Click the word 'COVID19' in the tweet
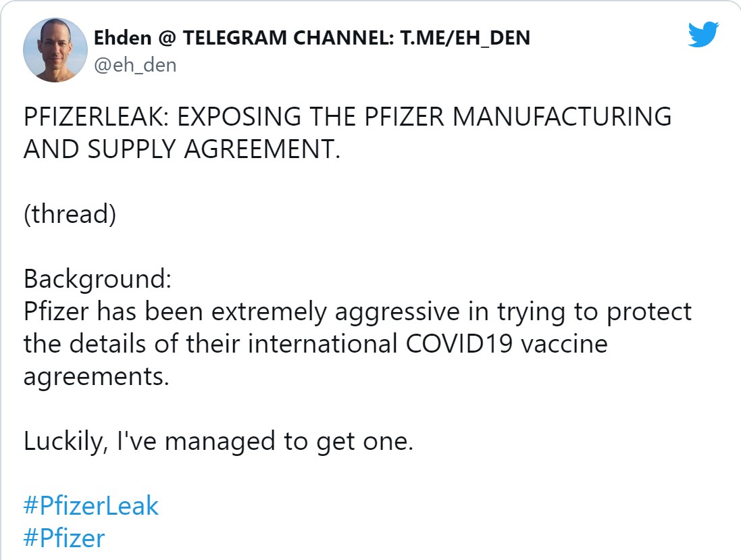This screenshot has width=741, height=560. (x=459, y=344)
